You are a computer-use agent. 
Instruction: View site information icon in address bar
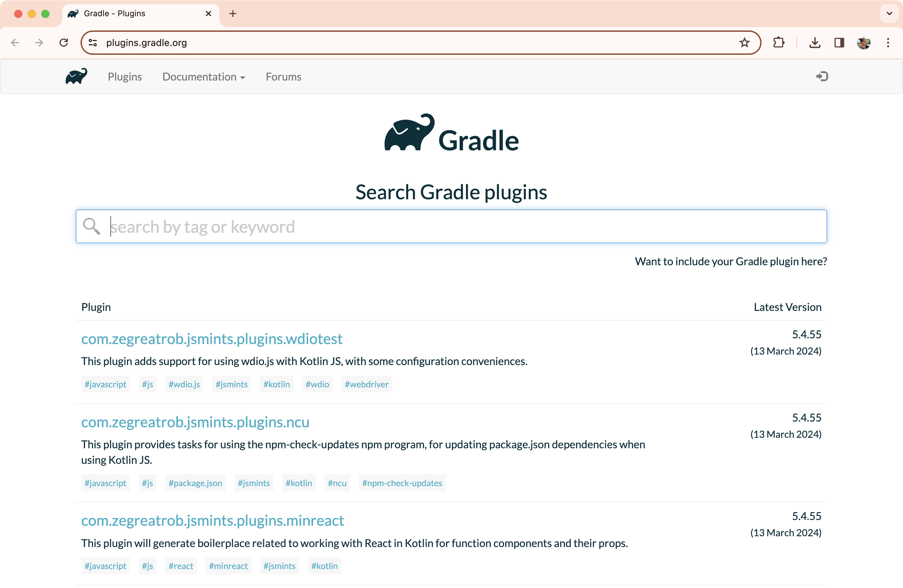pyautogui.click(x=93, y=43)
